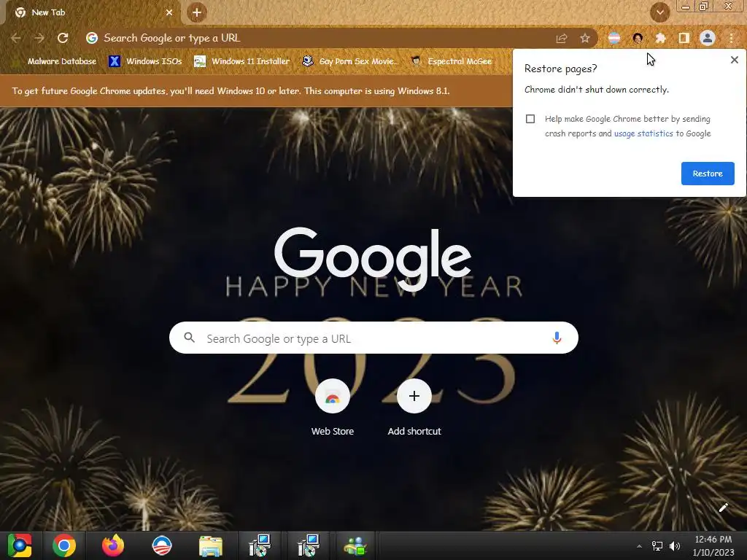Screen dimensions: 747x560
Task: Open the Windows ISOs bookmark
Action: pos(146,61)
